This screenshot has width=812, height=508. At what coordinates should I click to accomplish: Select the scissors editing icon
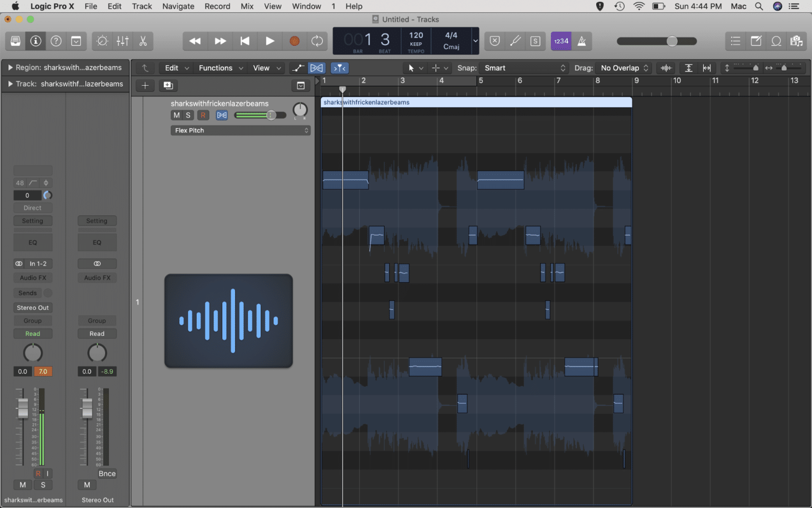point(143,41)
